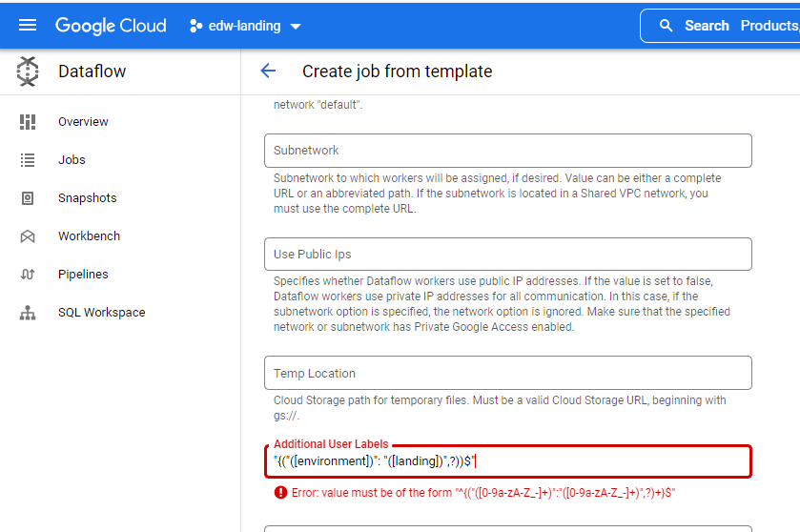The width and height of the screenshot is (800, 532).
Task: Click the Subnetwork input field
Action: (507, 151)
